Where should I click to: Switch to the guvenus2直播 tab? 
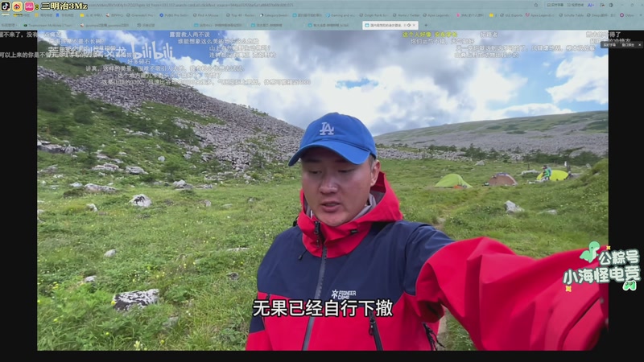pyautogui.click(x=105, y=26)
